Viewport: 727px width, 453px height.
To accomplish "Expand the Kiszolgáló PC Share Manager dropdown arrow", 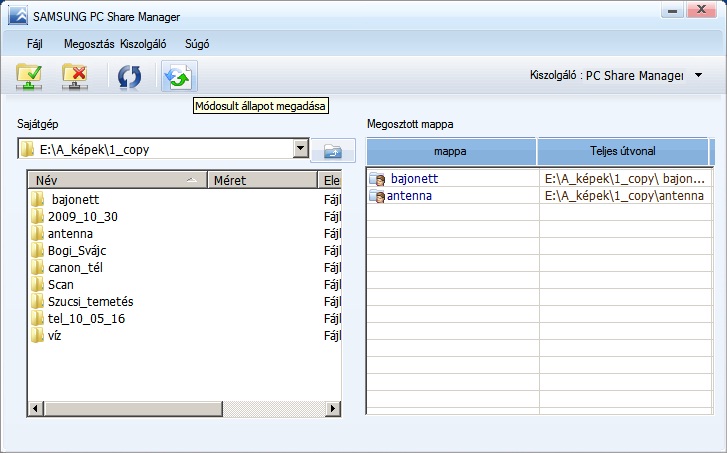I will click(698, 75).
